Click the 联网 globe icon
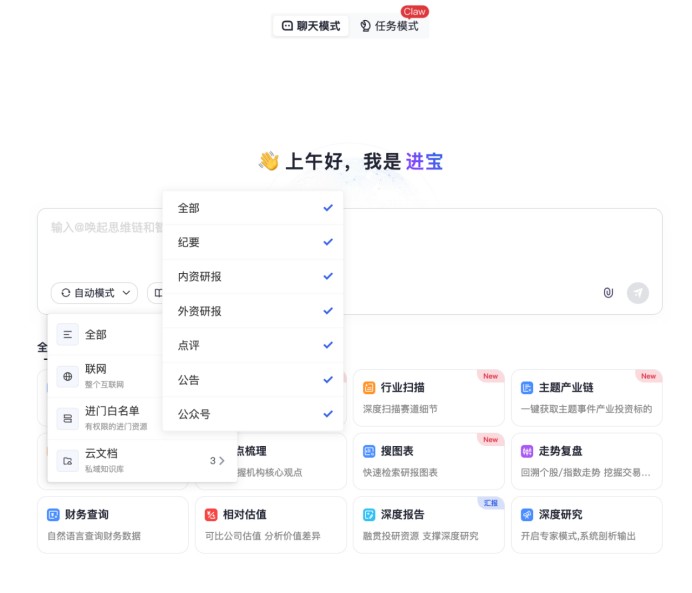Image resolution: width=692 pixels, height=593 pixels. [x=68, y=376]
